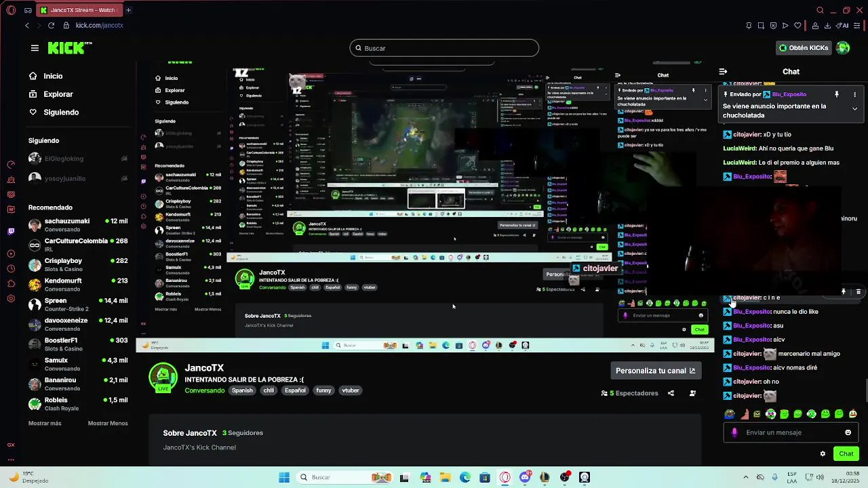The image size is (868, 488).
Task: Open recommended channel Samulx
Action: coord(78,364)
